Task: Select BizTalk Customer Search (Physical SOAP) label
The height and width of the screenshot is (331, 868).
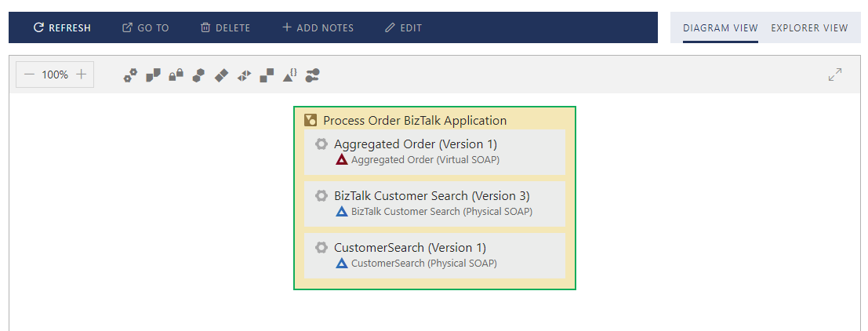Action: pos(441,212)
